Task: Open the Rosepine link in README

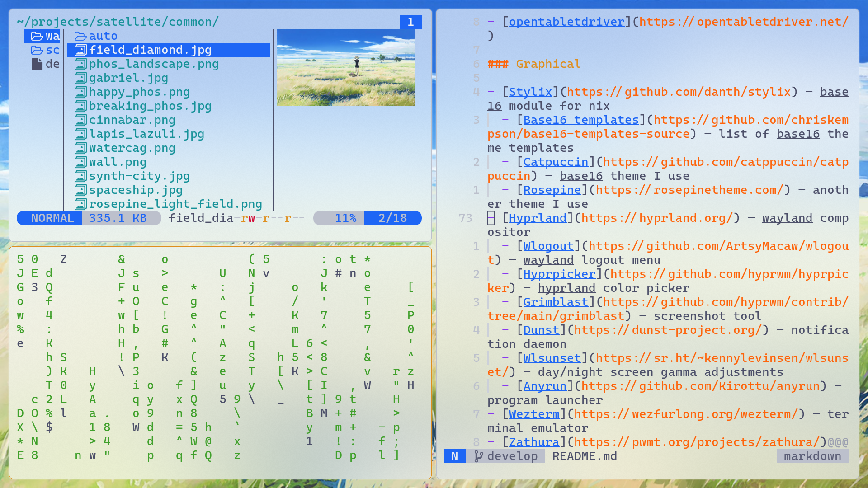Action: coord(552,190)
